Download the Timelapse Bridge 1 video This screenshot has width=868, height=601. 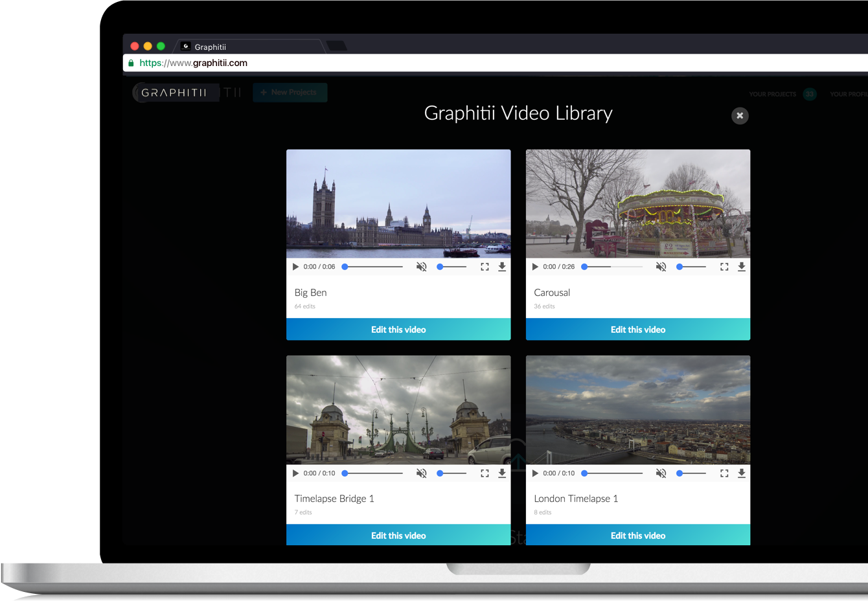(x=502, y=473)
